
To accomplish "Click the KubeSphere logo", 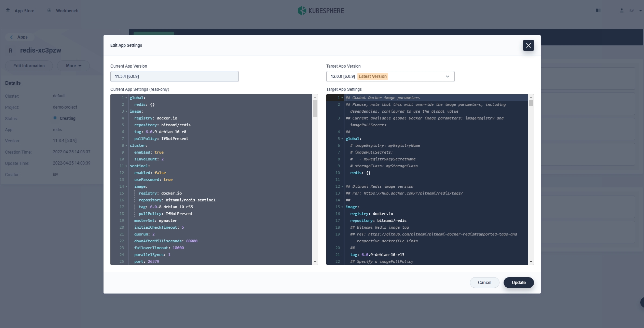I will point(321,11).
